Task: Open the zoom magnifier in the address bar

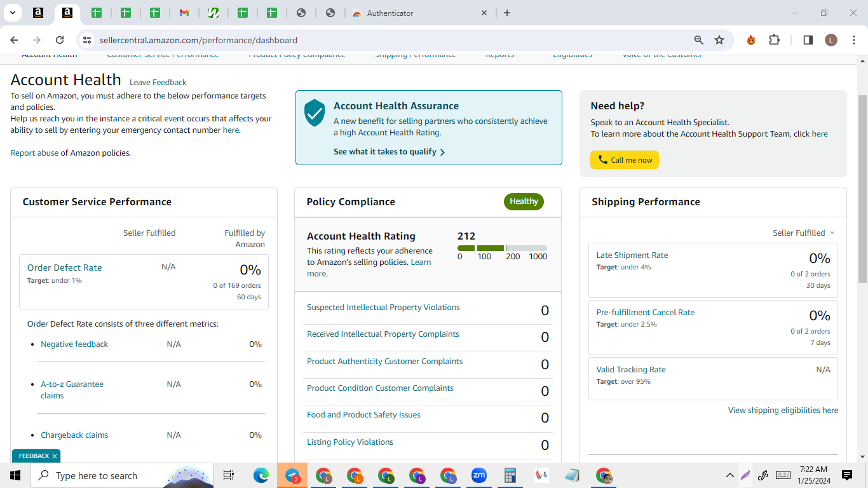Action: (699, 40)
